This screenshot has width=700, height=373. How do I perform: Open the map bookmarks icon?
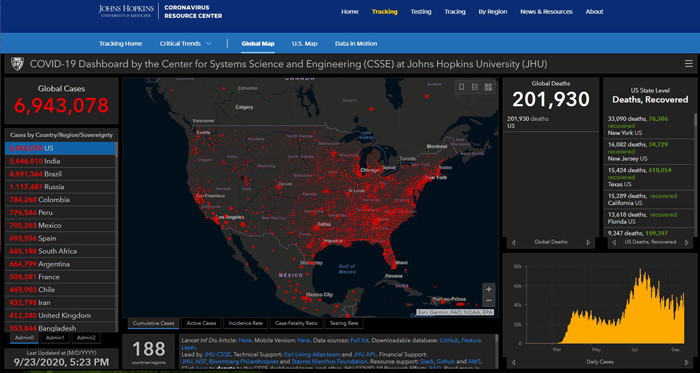pos(462,87)
